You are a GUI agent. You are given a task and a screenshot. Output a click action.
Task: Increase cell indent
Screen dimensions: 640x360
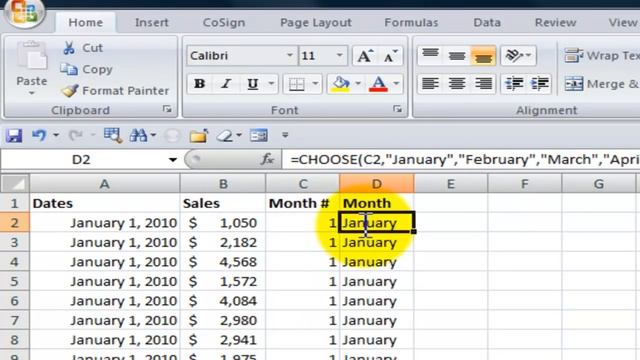[x=540, y=84]
